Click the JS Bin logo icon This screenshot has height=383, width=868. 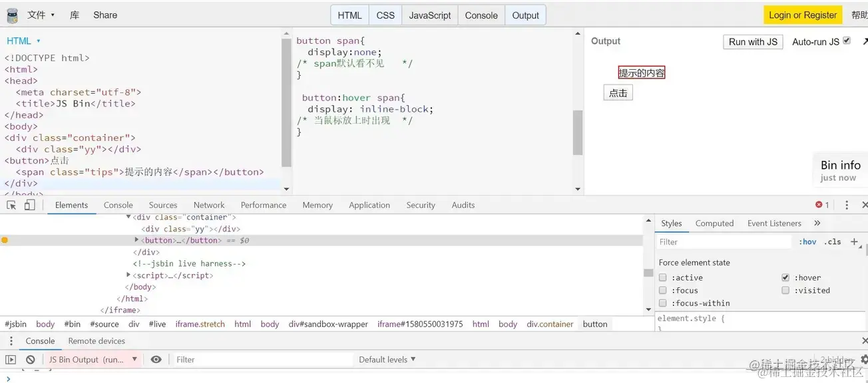(12, 15)
